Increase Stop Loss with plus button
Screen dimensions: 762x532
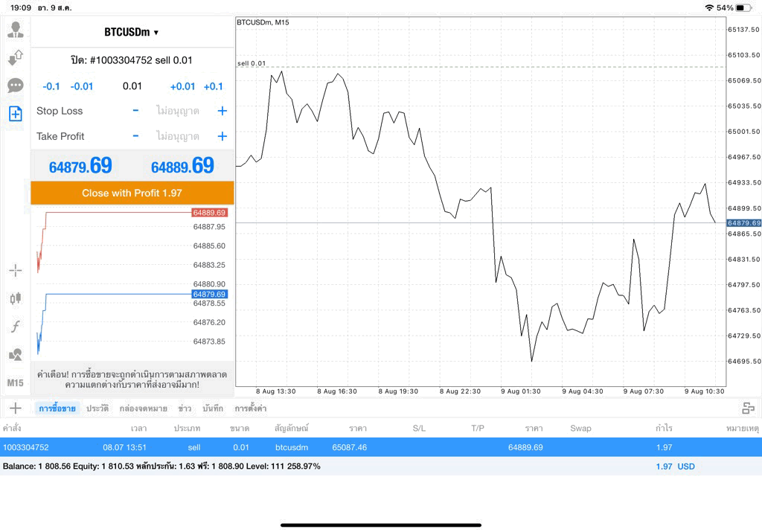click(222, 111)
